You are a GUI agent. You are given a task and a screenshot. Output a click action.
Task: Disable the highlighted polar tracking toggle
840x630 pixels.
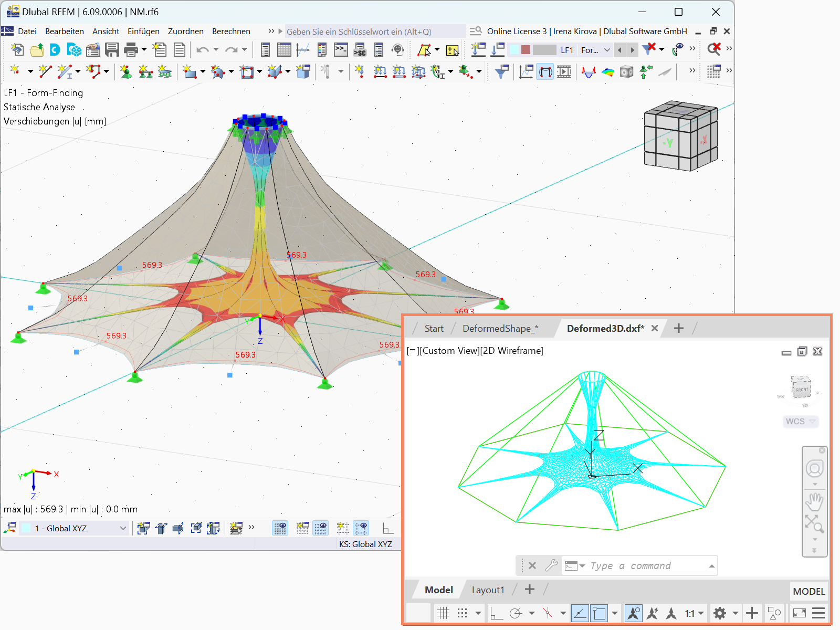[x=579, y=613]
